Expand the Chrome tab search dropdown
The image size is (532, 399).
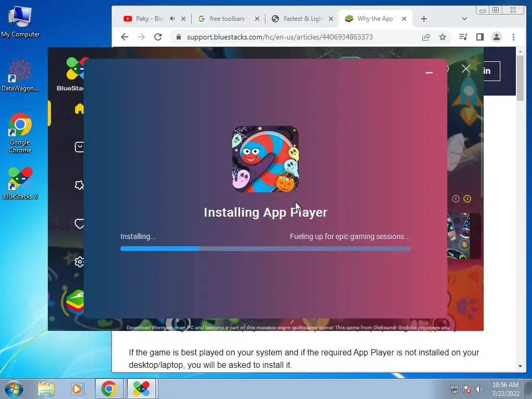(464, 19)
